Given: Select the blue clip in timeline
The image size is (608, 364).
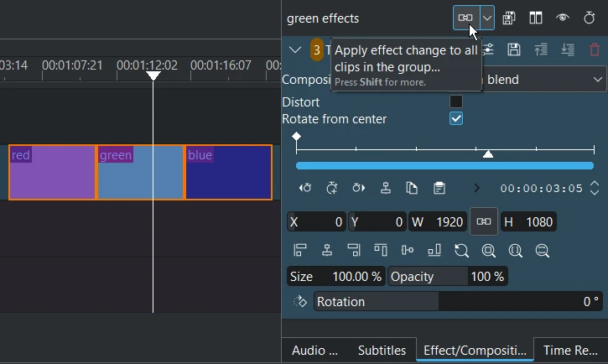Looking at the screenshot, I should pos(228,173).
